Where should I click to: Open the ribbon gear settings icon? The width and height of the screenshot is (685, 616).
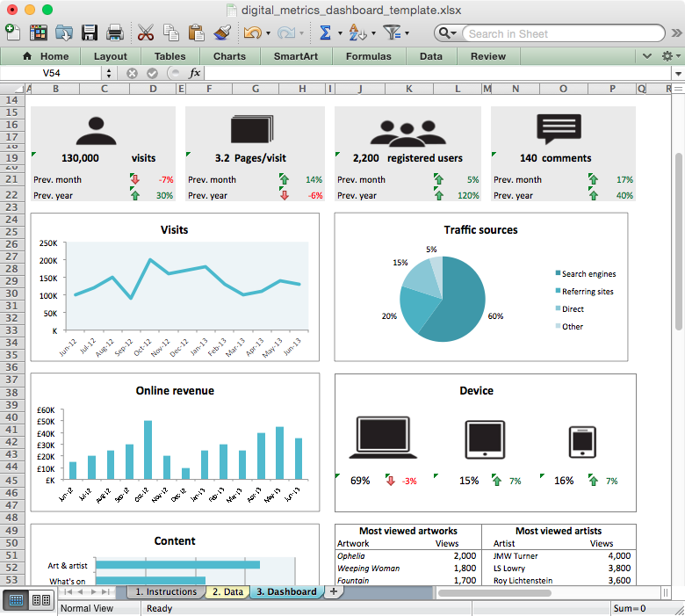[667, 56]
